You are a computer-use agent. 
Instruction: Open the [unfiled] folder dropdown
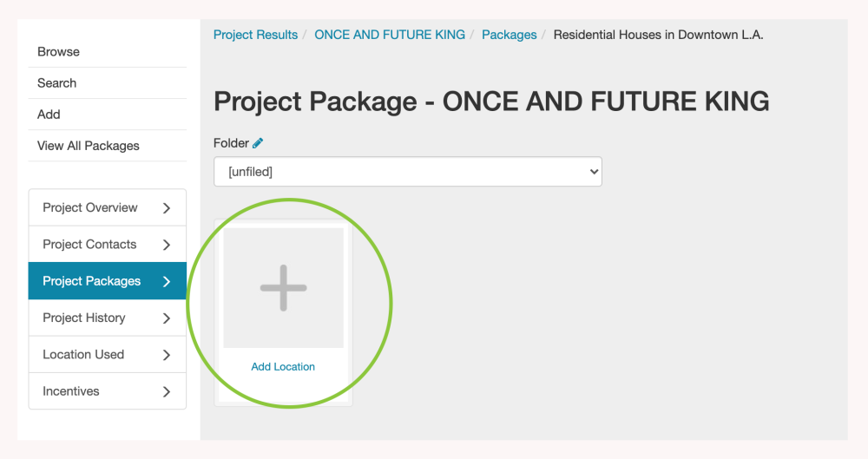coord(407,172)
